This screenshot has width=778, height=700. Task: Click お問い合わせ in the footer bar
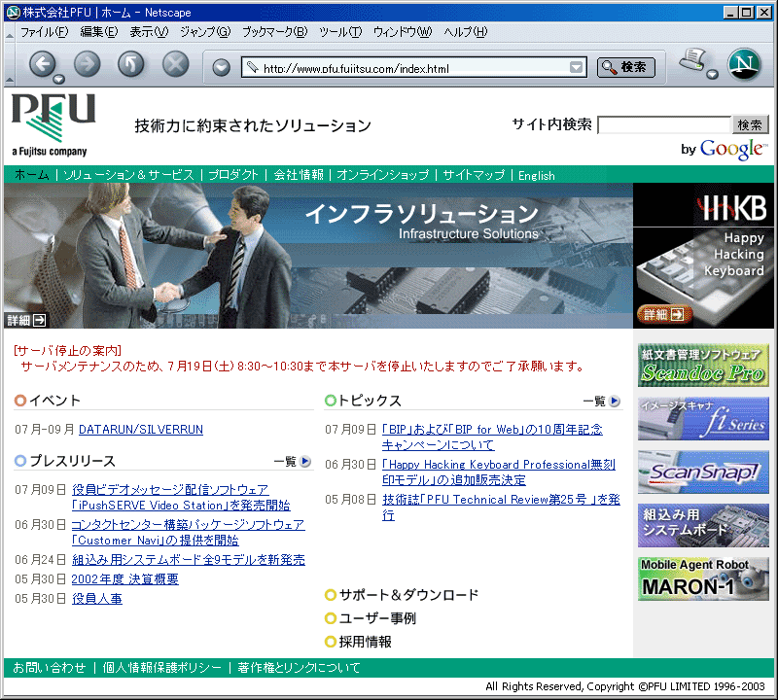click(x=50, y=668)
